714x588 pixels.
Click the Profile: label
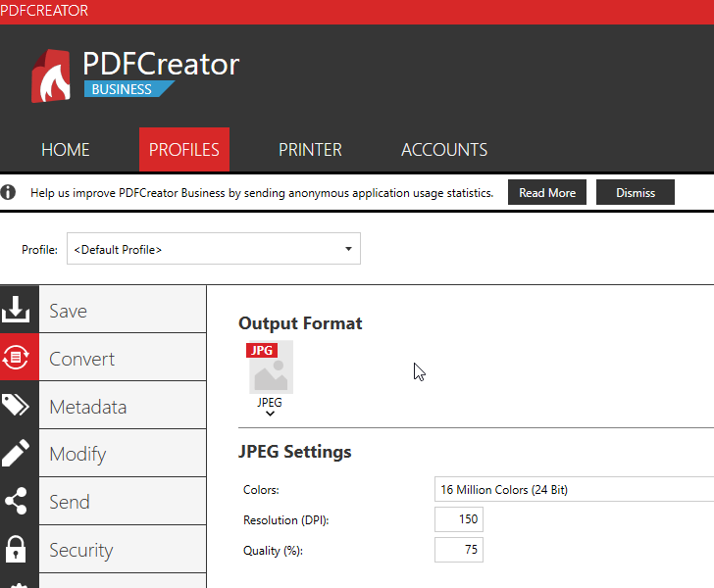coord(39,249)
